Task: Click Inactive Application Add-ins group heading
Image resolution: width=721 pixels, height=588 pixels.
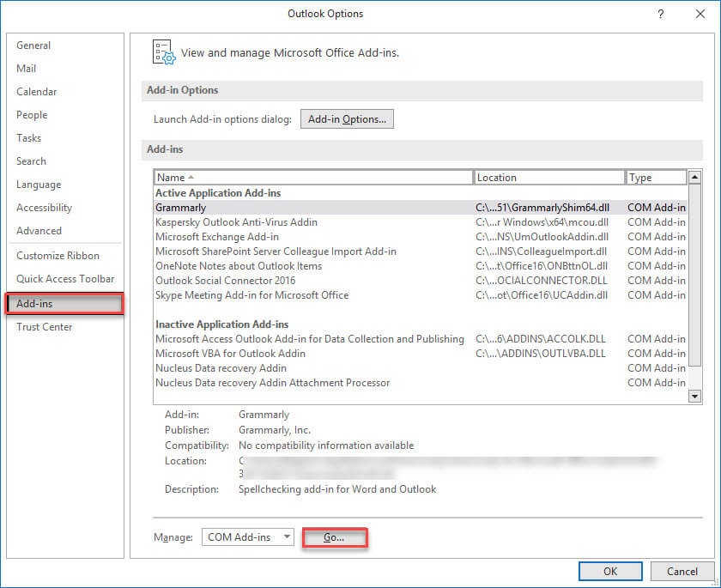Action: [x=222, y=324]
